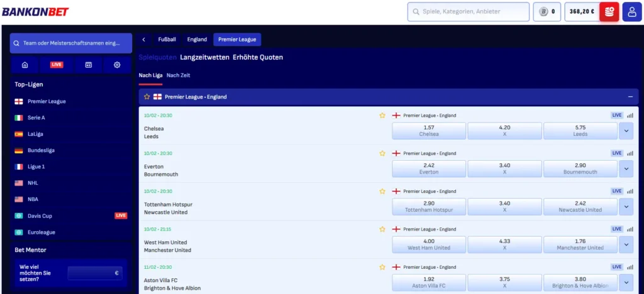This screenshot has width=644, height=294.
Task: Sort matches Nach Zeit
Action: (178, 75)
